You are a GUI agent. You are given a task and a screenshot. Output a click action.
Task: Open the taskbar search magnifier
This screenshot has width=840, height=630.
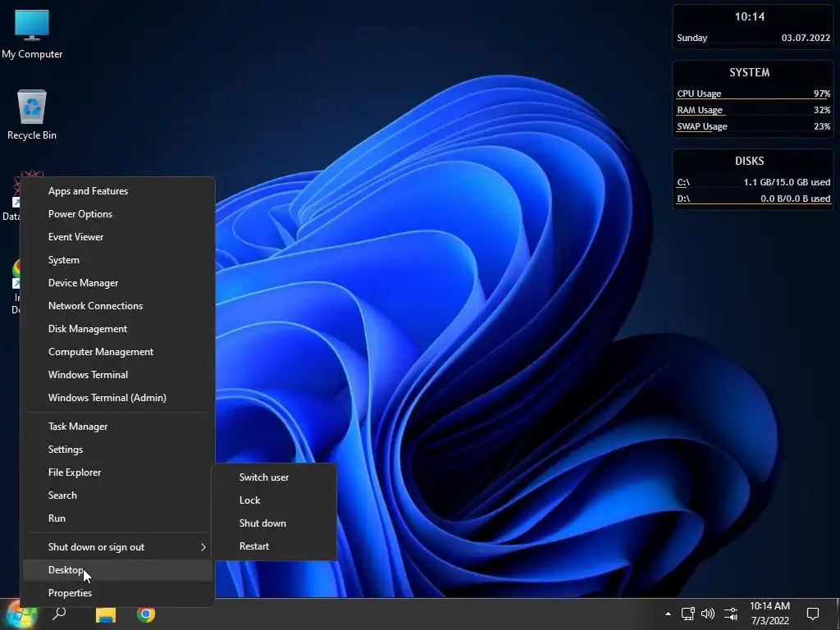click(59, 614)
